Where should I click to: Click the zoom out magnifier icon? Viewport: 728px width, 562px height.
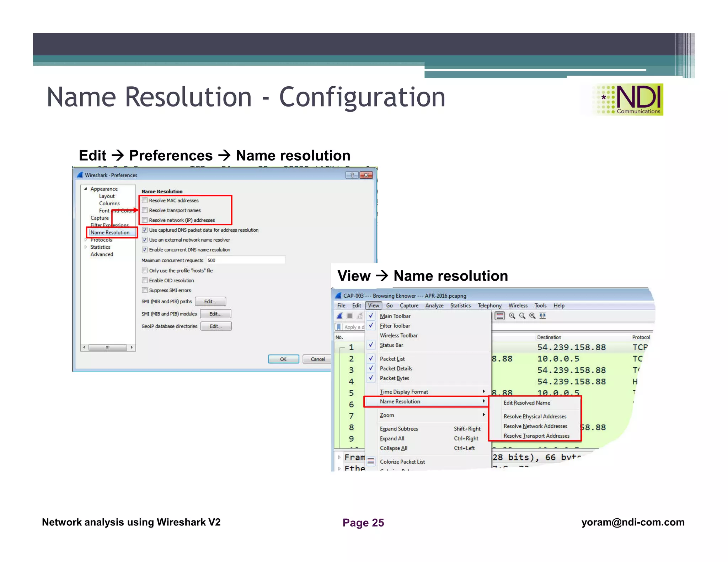point(522,316)
